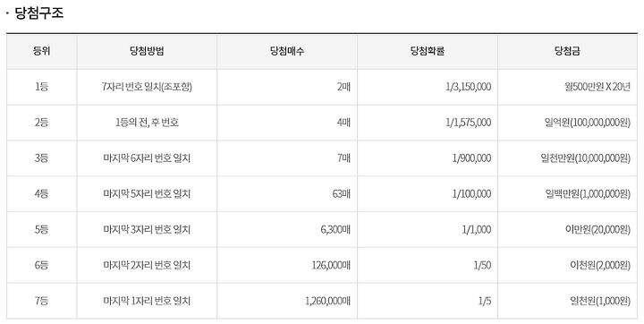644x324 pixels.
Task: Select the 당첨방법 column header
Action: tap(147, 51)
